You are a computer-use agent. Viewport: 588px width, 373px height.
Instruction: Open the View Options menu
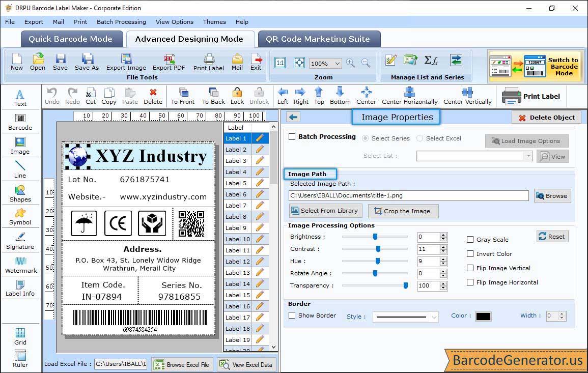(x=175, y=22)
